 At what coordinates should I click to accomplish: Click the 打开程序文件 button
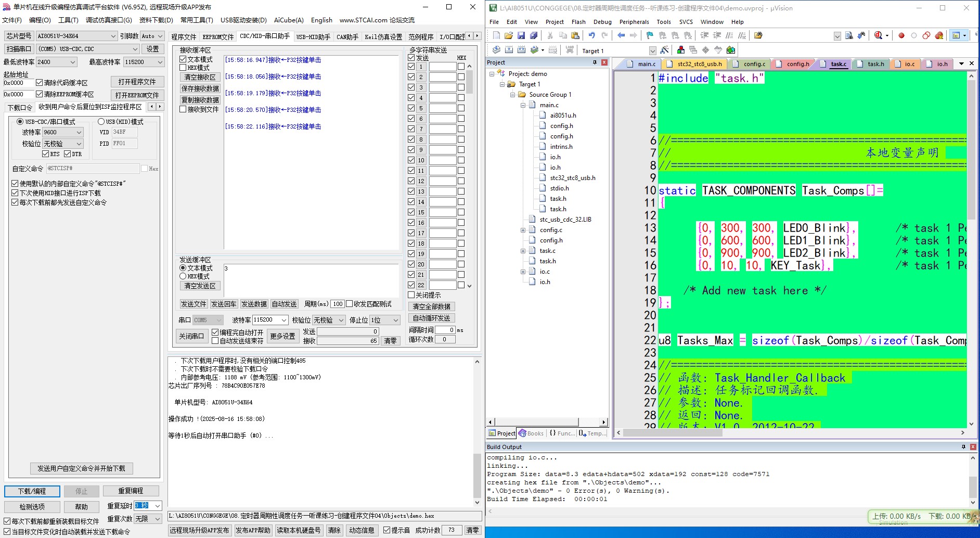pyautogui.click(x=137, y=82)
